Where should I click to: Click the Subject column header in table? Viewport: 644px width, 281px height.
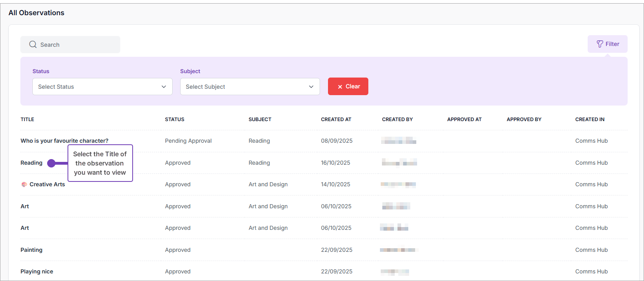(x=260, y=120)
